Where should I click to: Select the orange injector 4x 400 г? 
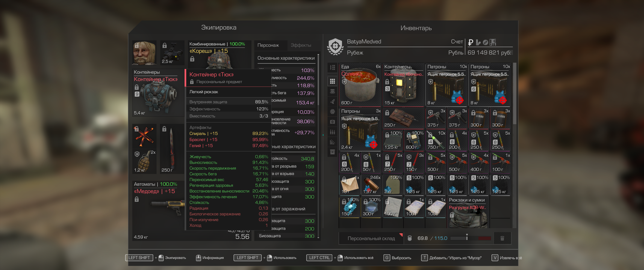pos(479,162)
